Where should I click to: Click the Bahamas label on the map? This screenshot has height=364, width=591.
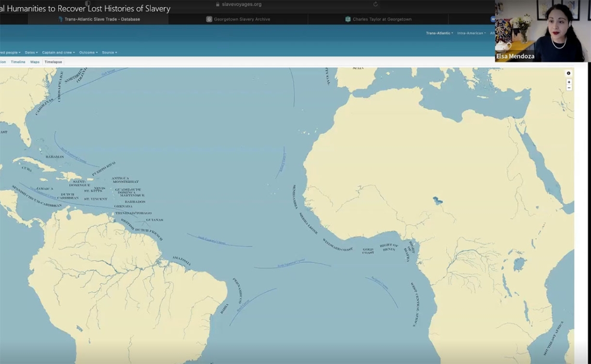[55, 157]
